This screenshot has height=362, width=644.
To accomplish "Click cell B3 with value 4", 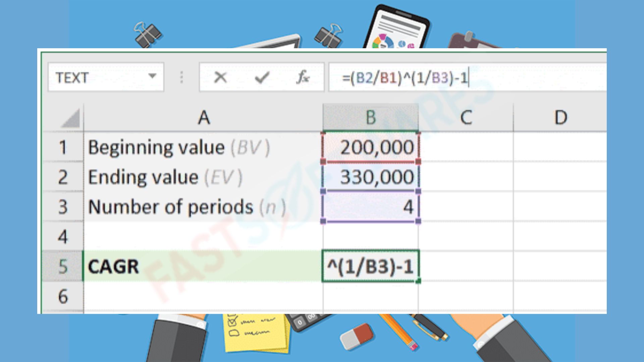I will tap(371, 206).
